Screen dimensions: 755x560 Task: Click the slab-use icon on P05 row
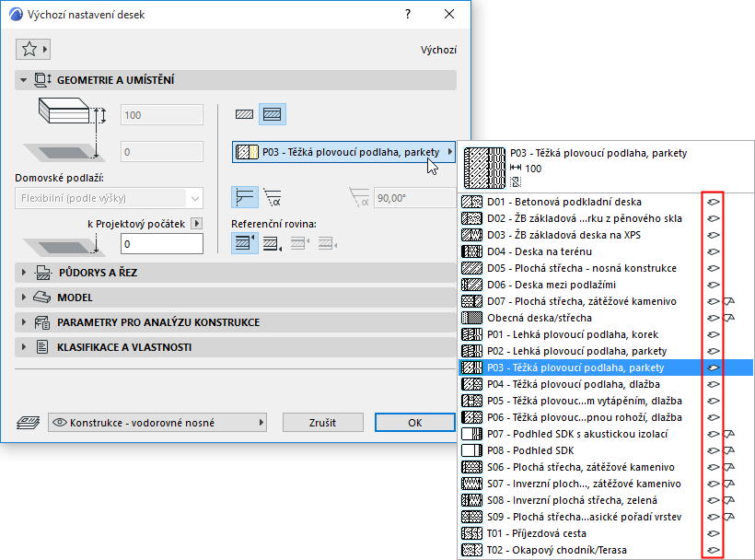click(x=714, y=401)
